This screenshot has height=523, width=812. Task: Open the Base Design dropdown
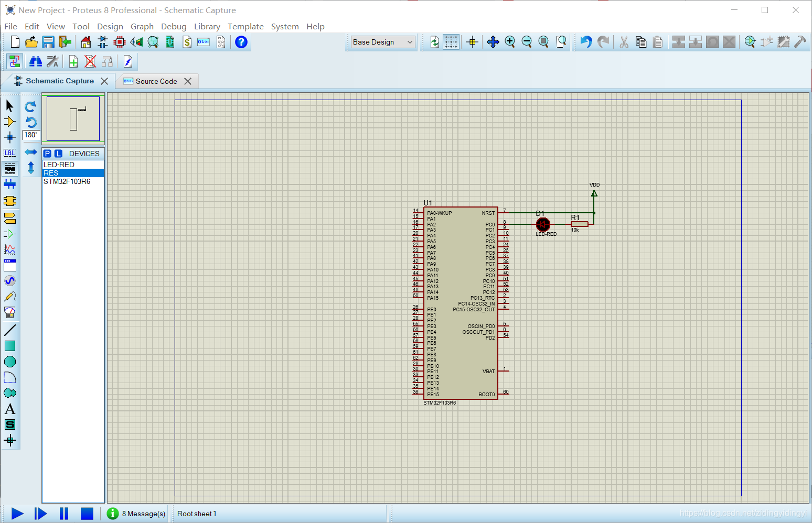click(x=383, y=42)
